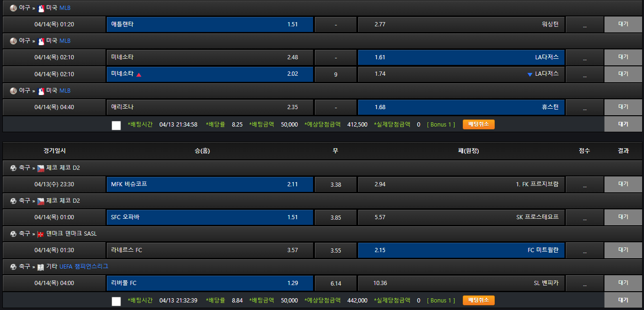Cancel the bet with odds 8.84 via 베팅취소
This screenshot has width=644, height=310.
[x=479, y=300]
